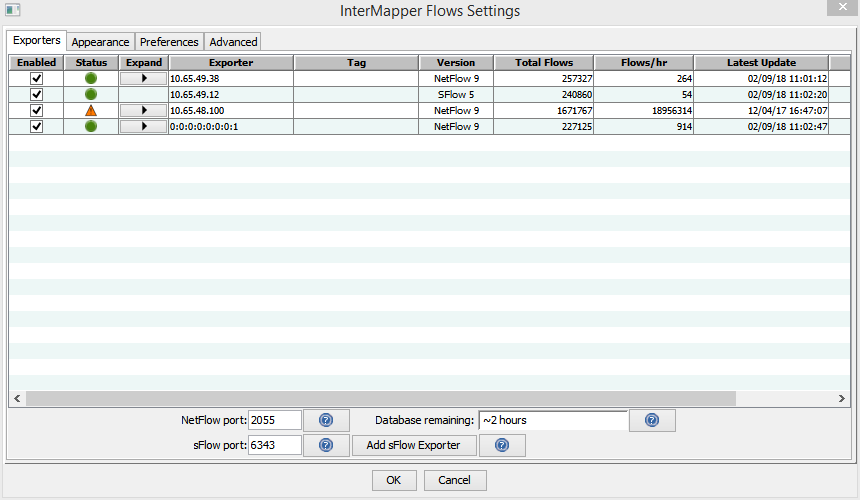Uncheck Enabled for exporter 10.65.49.38
Viewport: 860px width, 500px height.
pyautogui.click(x=36, y=78)
